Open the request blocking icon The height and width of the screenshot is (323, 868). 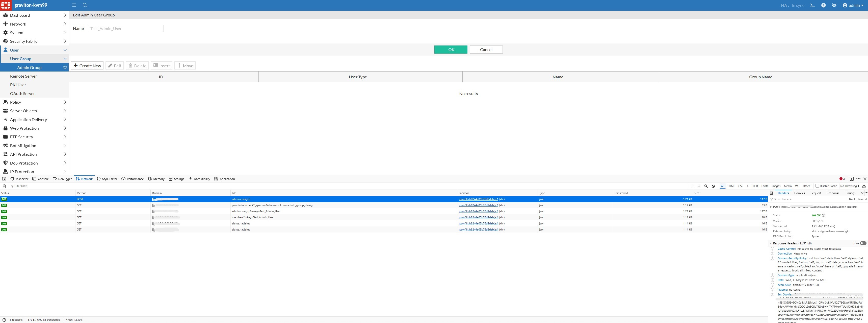tap(713, 186)
